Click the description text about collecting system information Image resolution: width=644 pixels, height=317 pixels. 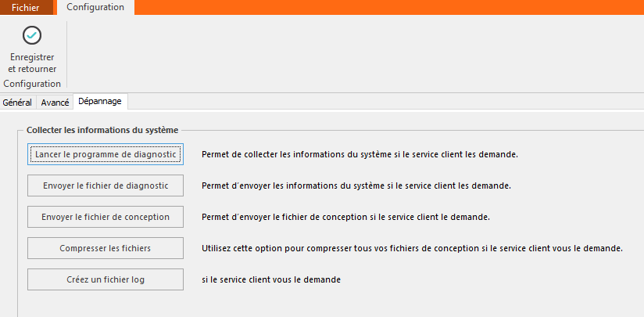pos(360,155)
